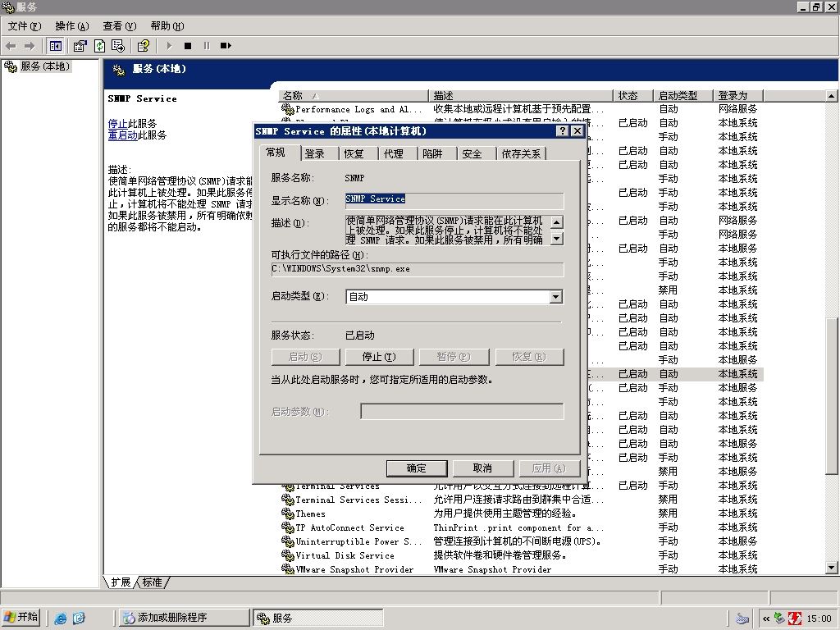Sort by 启动类型 (Startup Type) column header
The width and height of the screenshot is (840, 630).
pyautogui.click(x=683, y=96)
